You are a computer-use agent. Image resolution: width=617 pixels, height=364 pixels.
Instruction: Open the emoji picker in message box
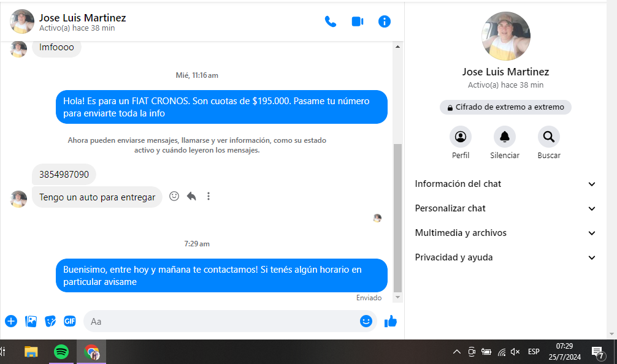tap(366, 321)
